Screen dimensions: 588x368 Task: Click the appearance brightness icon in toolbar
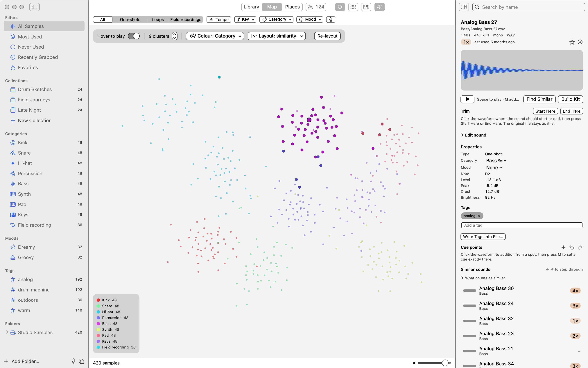click(340, 7)
